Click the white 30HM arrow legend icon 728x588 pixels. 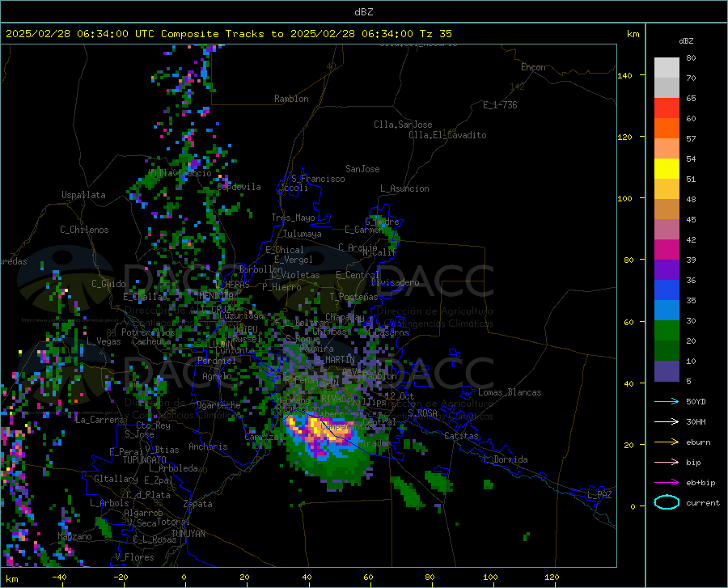(667, 421)
